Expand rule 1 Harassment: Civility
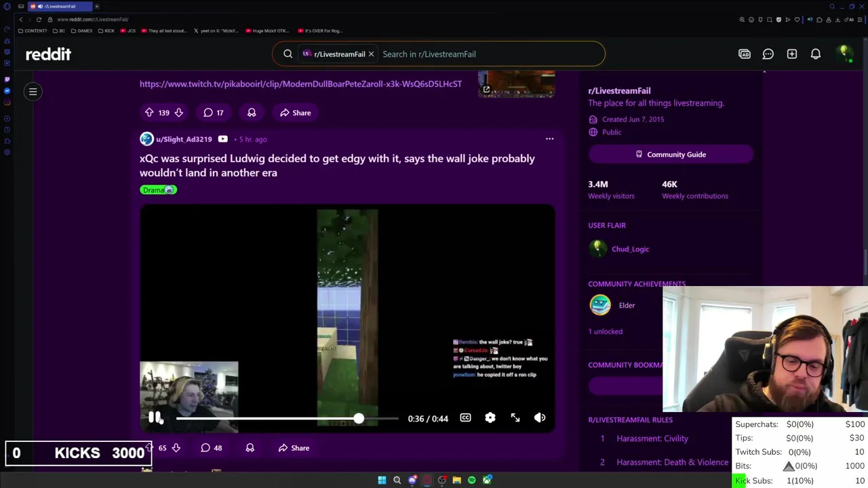 pyautogui.click(x=652, y=439)
